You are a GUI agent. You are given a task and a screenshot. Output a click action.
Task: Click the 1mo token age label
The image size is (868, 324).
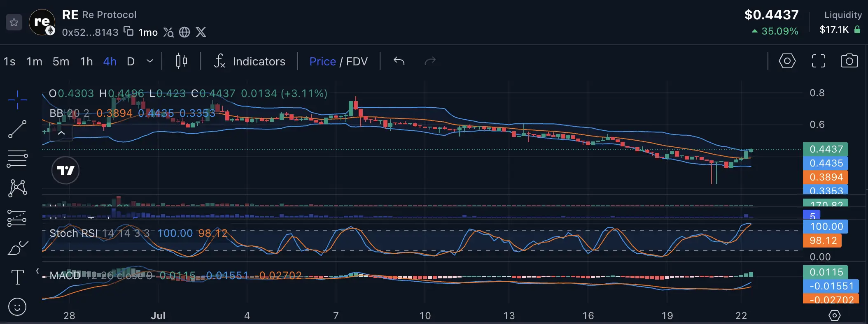[x=148, y=32]
